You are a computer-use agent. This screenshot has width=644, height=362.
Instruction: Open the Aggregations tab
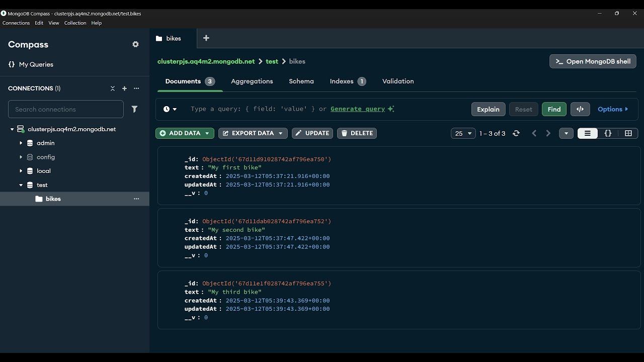(252, 81)
